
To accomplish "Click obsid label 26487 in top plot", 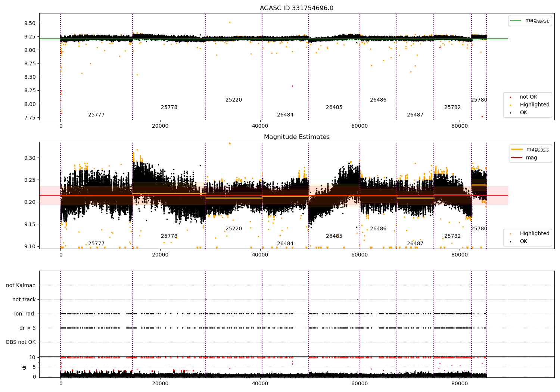I will (x=415, y=115).
